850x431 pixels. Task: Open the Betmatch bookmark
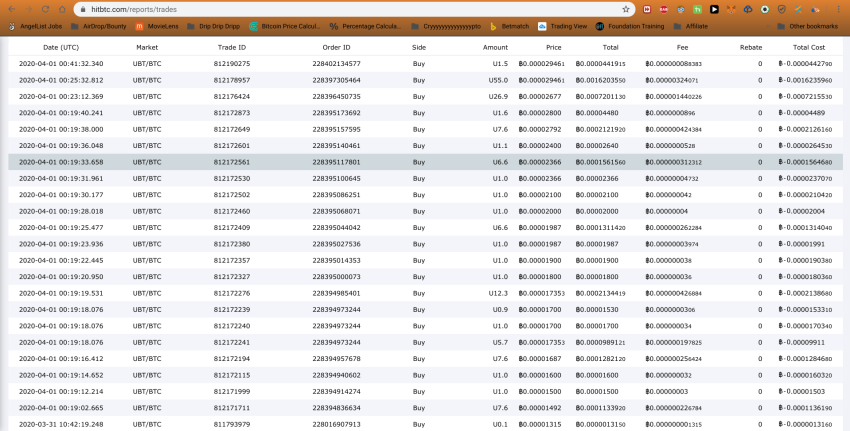pyautogui.click(x=509, y=26)
